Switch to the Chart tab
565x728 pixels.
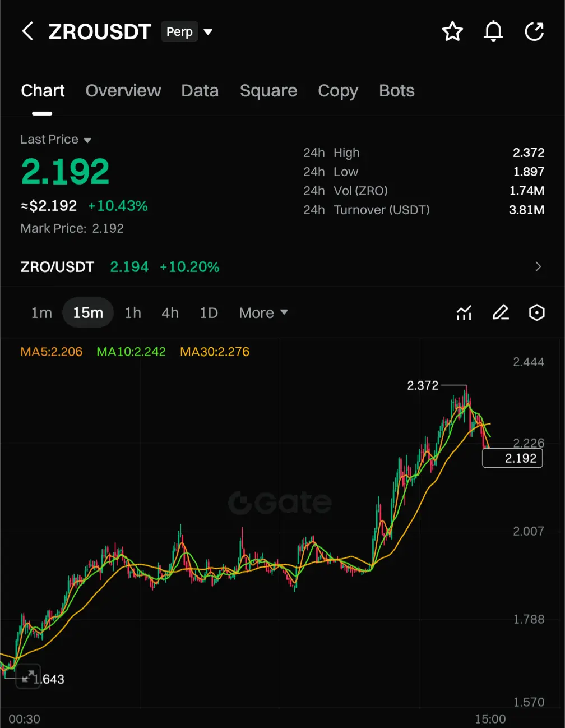(x=43, y=91)
